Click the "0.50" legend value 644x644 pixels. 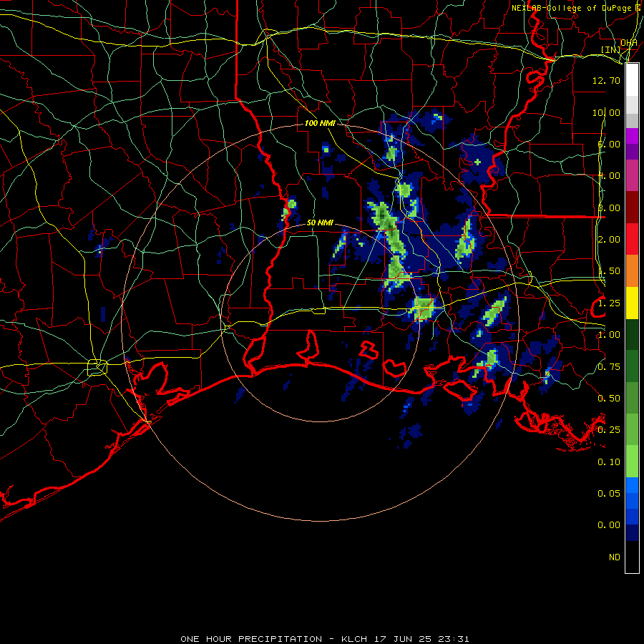tap(609, 399)
